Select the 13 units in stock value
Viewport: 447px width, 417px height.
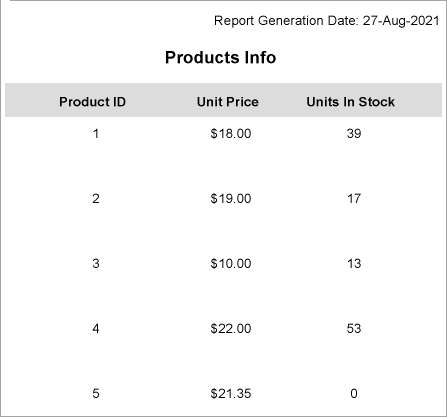(354, 264)
